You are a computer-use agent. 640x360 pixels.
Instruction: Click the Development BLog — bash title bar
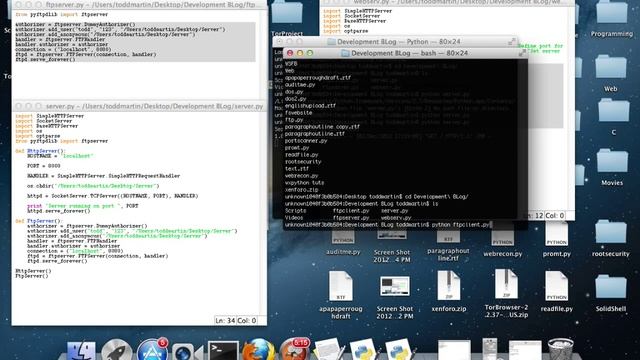tap(409, 53)
